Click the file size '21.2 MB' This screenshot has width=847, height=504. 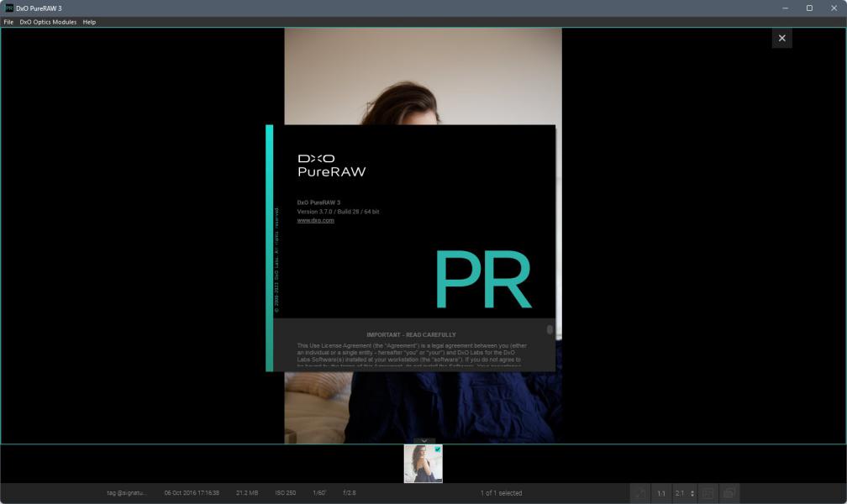pos(247,493)
